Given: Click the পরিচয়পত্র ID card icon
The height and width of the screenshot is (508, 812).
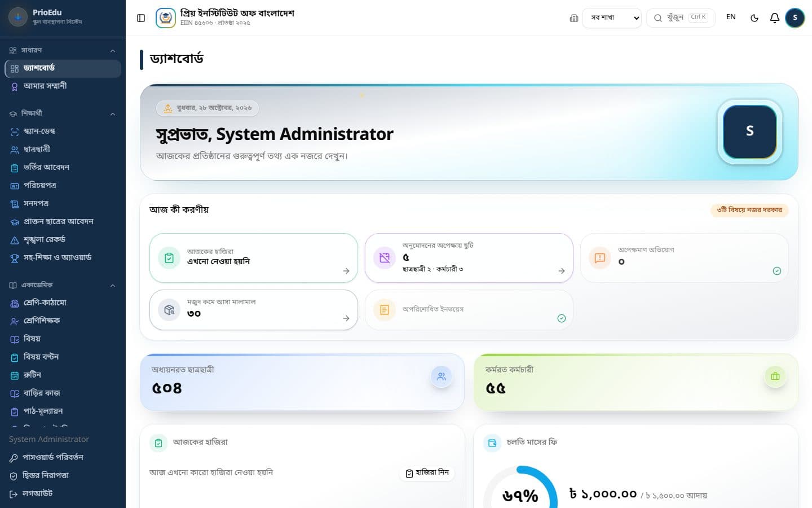Looking at the screenshot, I should (x=15, y=186).
